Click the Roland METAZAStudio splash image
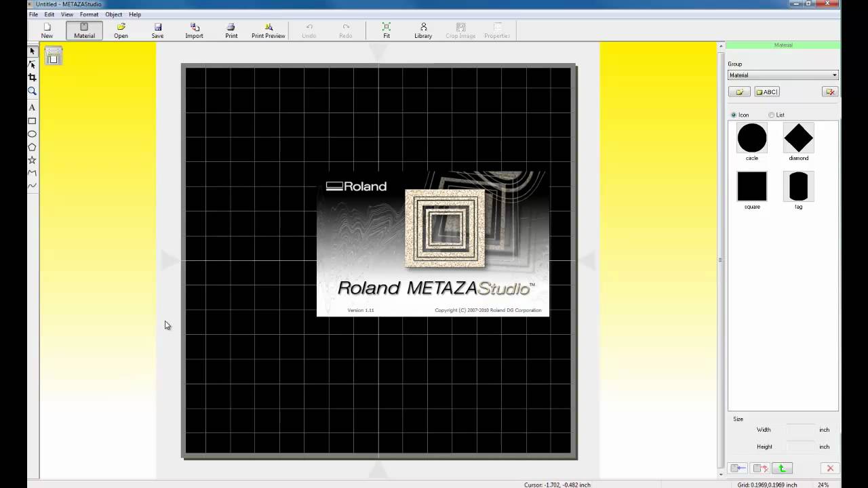The image size is (868, 488). (x=433, y=244)
